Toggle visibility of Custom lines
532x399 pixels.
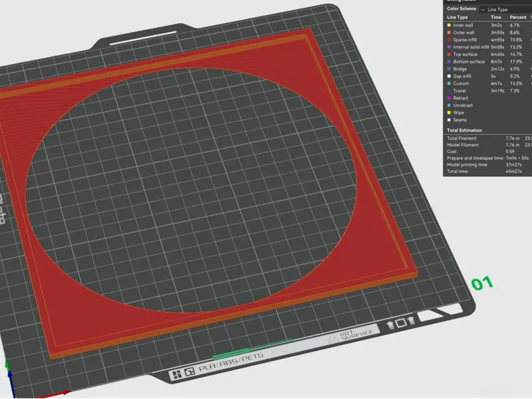pyautogui.click(x=449, y=84)
